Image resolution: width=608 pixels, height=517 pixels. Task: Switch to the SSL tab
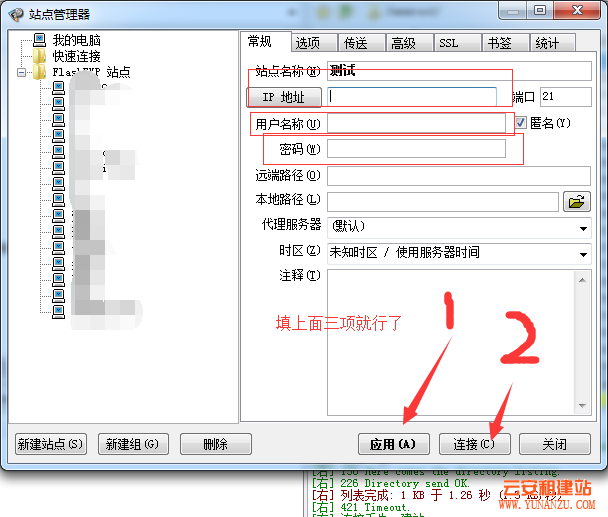pos(458,43)
